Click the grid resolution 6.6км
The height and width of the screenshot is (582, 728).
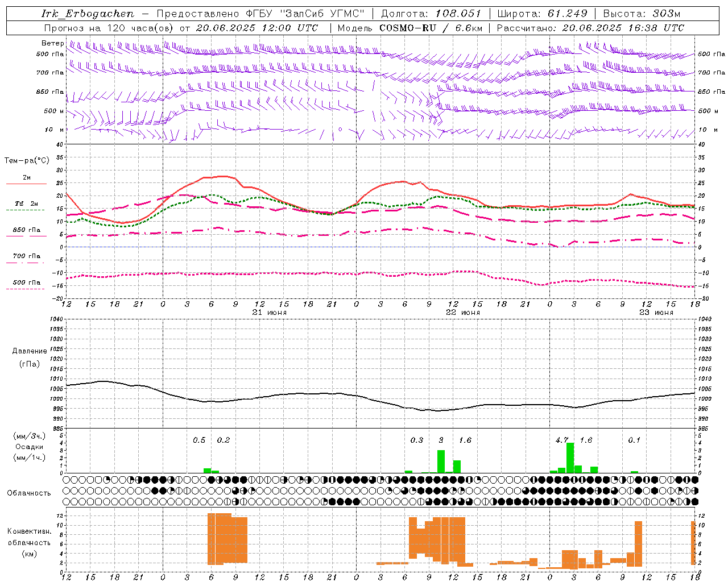coord(469,28)
